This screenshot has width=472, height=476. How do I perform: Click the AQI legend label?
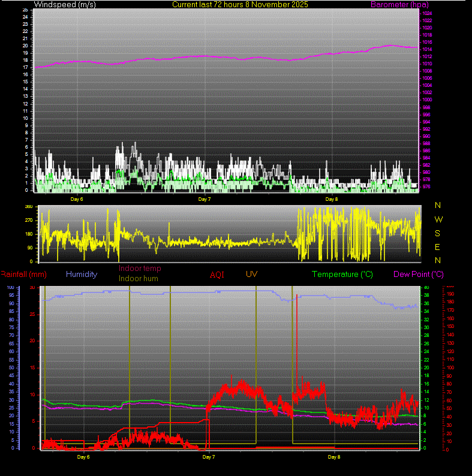217,275
